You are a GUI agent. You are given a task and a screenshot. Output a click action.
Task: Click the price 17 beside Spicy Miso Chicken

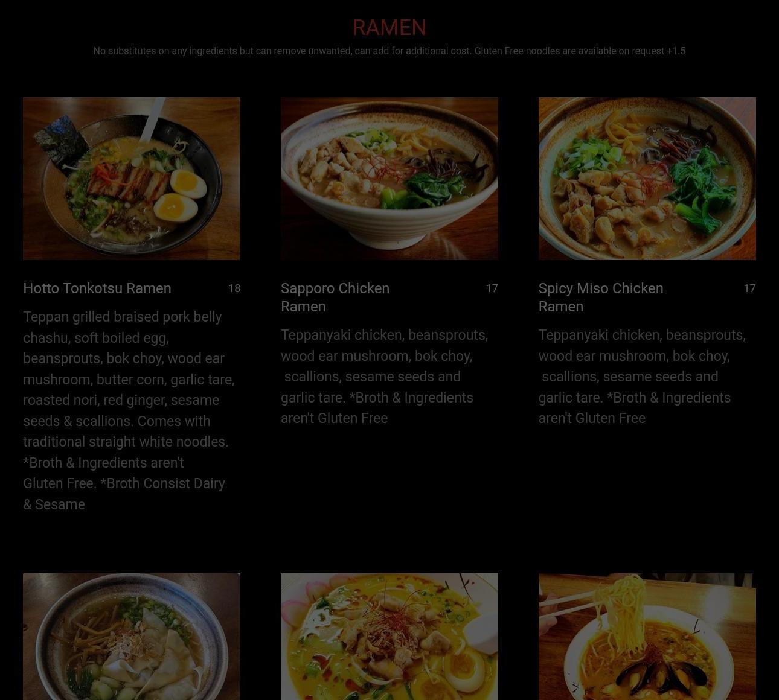pyautogui.click(x=749, y=288)
